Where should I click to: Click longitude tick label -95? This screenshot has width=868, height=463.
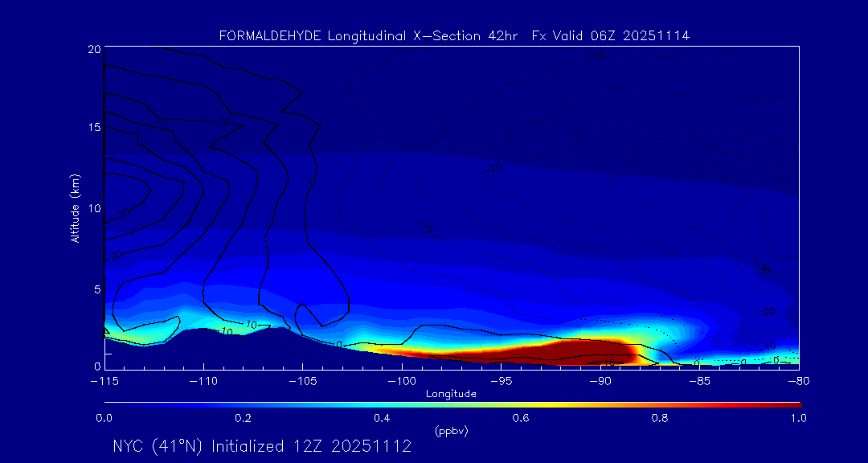tap(501, 381)
